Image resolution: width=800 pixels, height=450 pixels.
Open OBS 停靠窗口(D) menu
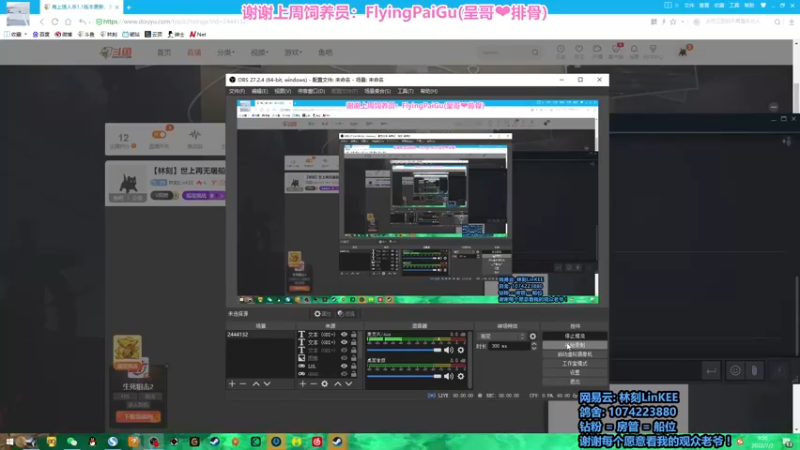(x=311, y=91)
